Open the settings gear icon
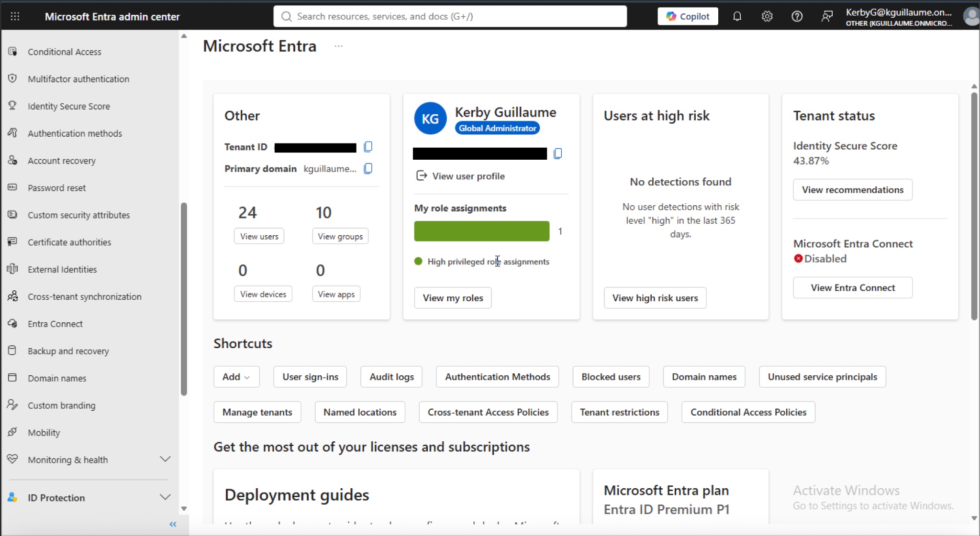 tap(767, 16)
